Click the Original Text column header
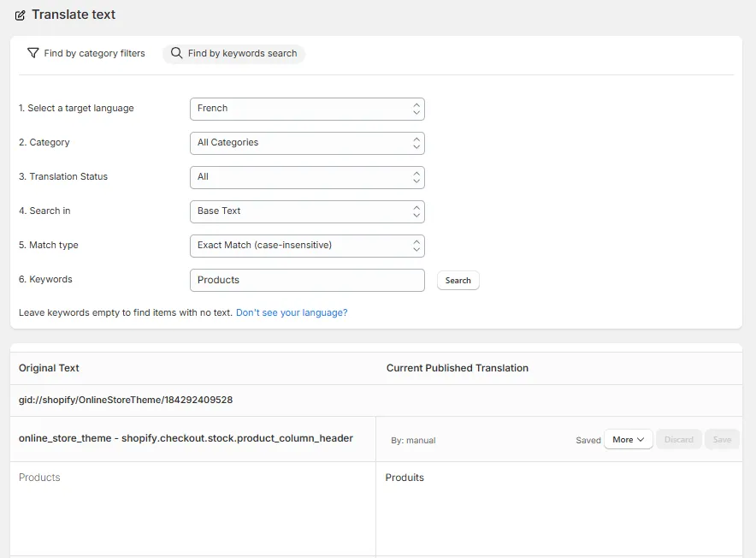This screenshot has height=558, width=756. point(49,368)
